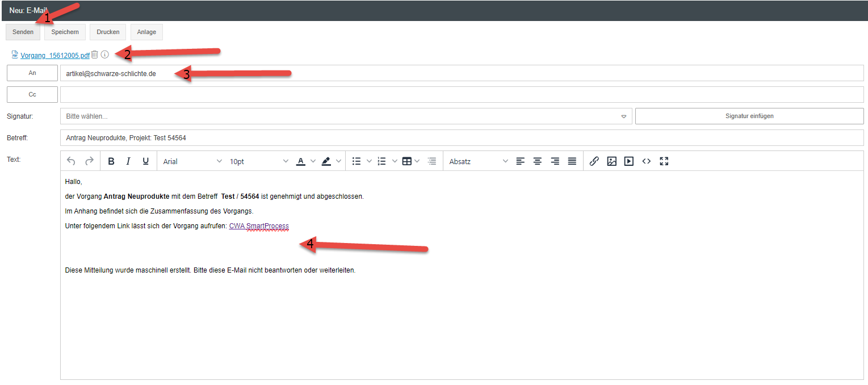Image resolution: width=868 pixels, height=385 pixels.
Task: Click the Senden button
Action: click(x=23, y=32)
